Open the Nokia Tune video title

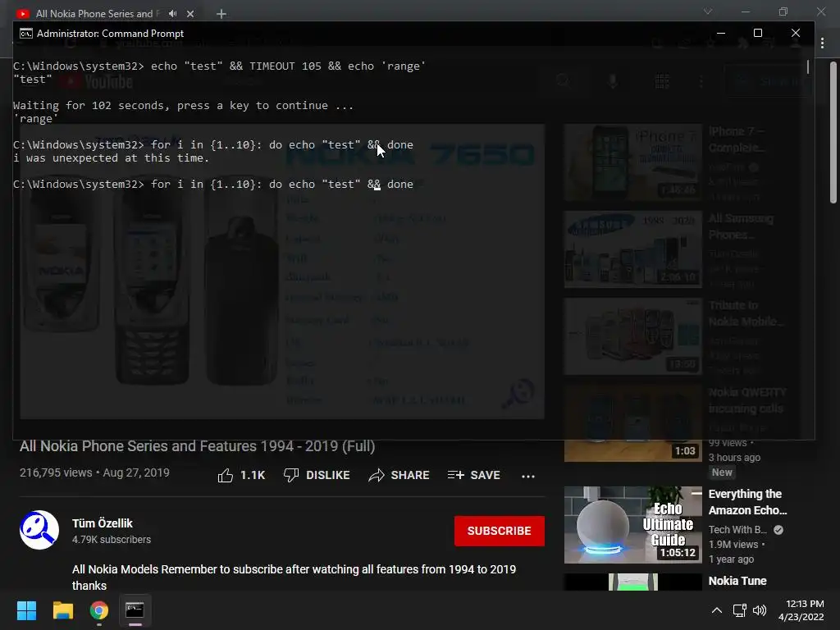point(737,581)
